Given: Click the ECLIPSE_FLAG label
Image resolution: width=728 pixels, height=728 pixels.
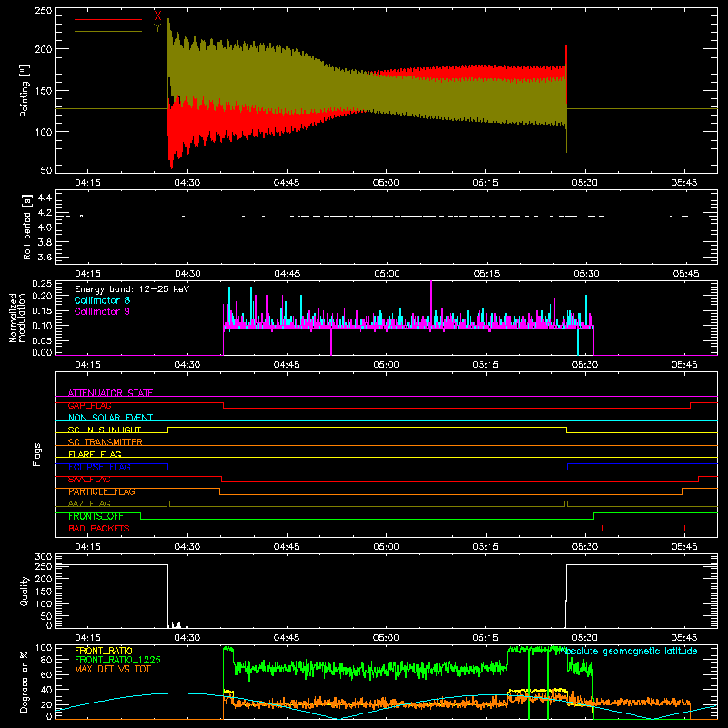Looking at the screenshot, I should (99, 467).
